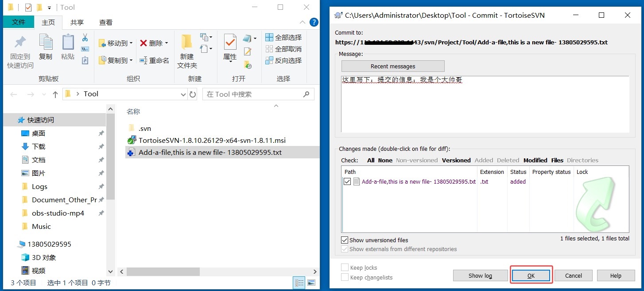This screenshot has height=291, width=644.
Task: Click the 全部选择 select all icon
Action: tap(269, 37)
